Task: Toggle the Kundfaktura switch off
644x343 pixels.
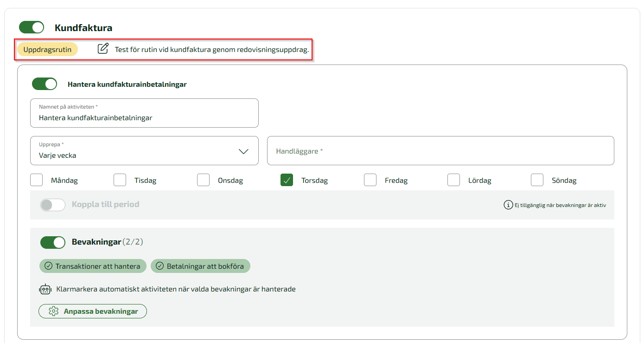Action: point(32,27)
